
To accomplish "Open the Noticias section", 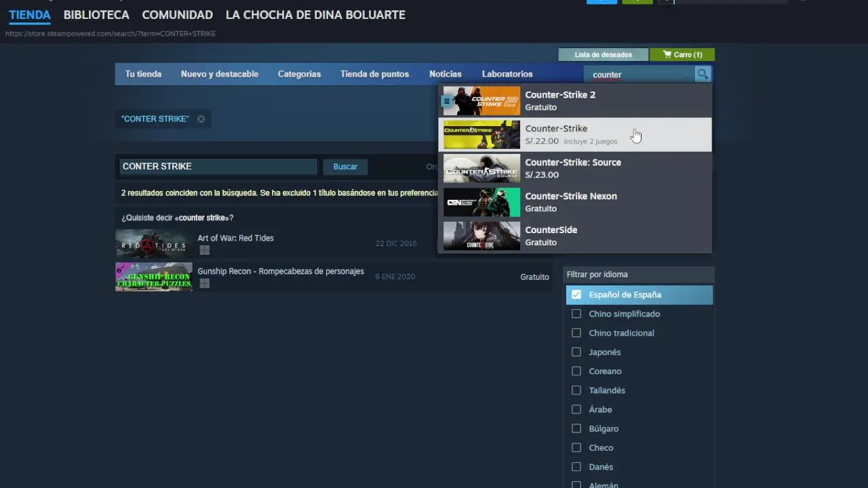I will point(446,74).
